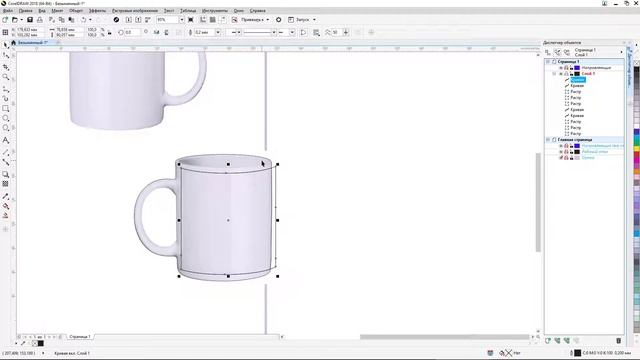Screen dimensions: 640x360
Task: Click the Print icon in the toolbar
Action: click(40, 20)
